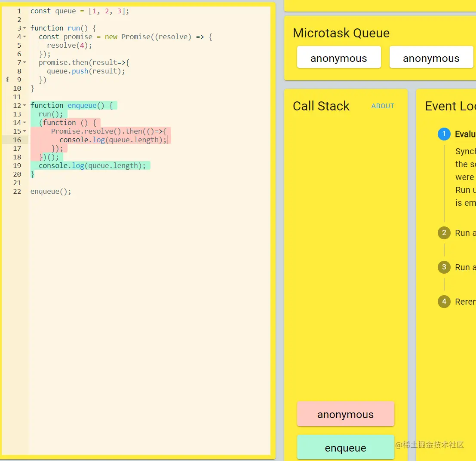The width and height of the screenshot is (476, 461).
Task: Click the 'Evalu' step title in Event Loop
Action: 465,134
